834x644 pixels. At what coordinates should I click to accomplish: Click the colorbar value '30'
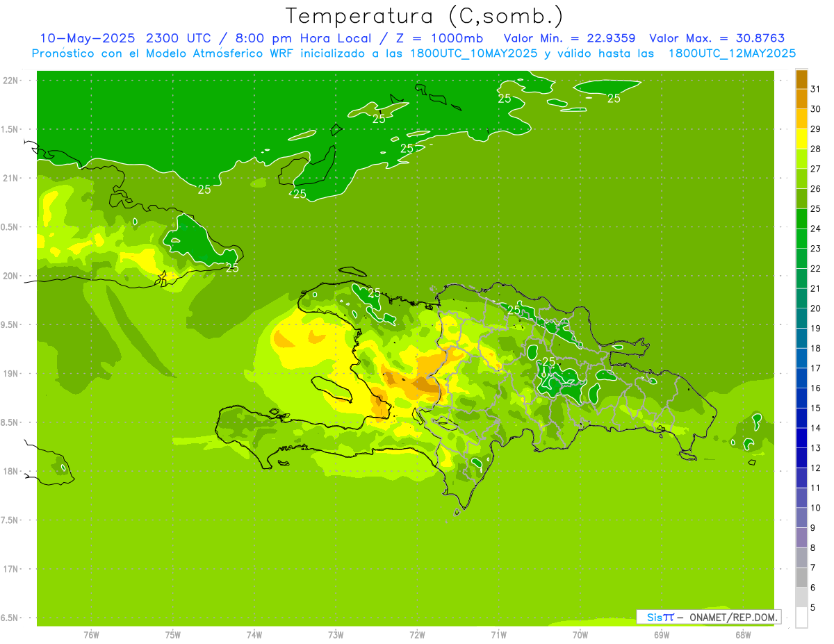coord(815,109)
